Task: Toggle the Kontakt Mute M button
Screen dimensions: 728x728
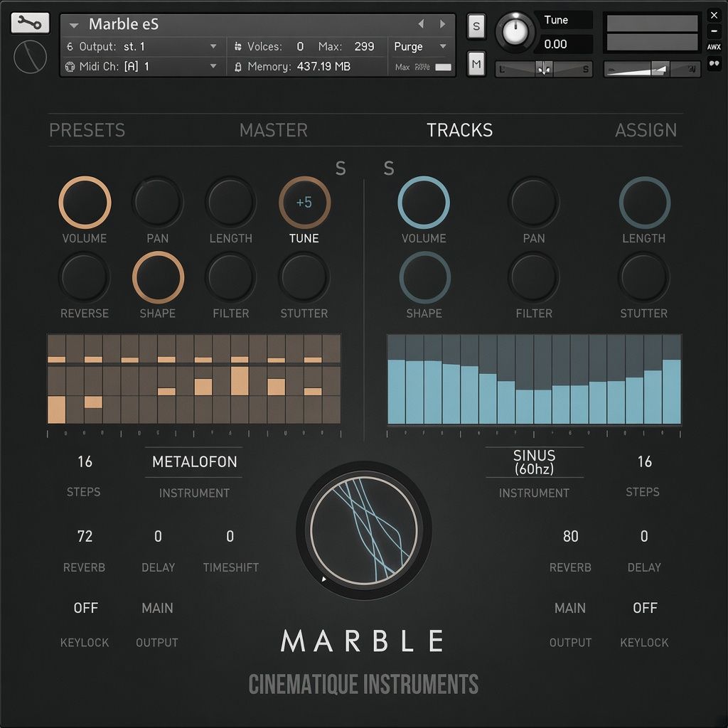Action: [x=476, y=63]
